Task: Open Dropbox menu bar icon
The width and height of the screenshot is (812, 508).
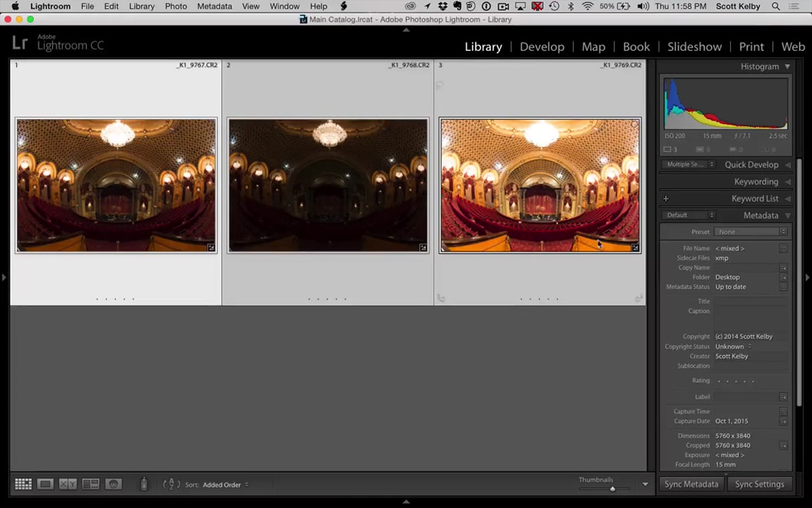Action: click(x=442, y=6)
